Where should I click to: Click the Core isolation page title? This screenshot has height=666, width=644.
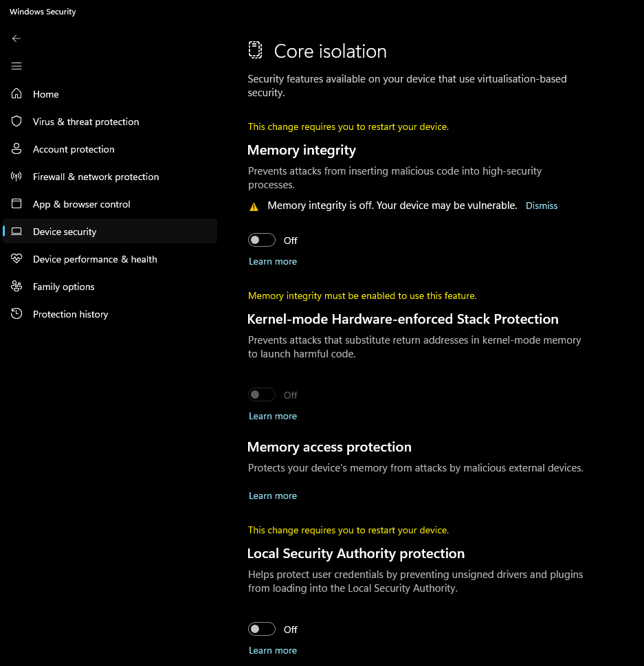point(331,52)
